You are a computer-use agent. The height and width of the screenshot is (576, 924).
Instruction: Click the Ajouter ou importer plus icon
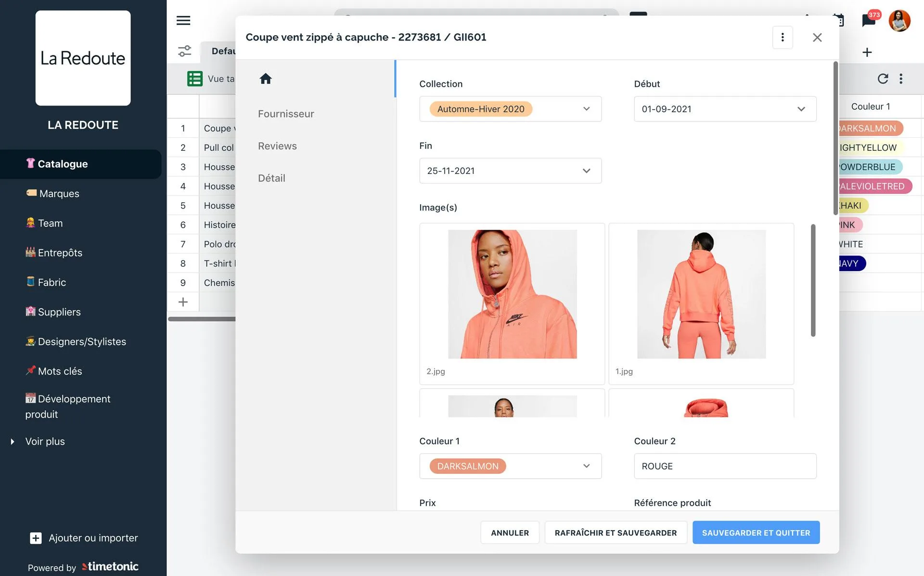pos(36,538)
